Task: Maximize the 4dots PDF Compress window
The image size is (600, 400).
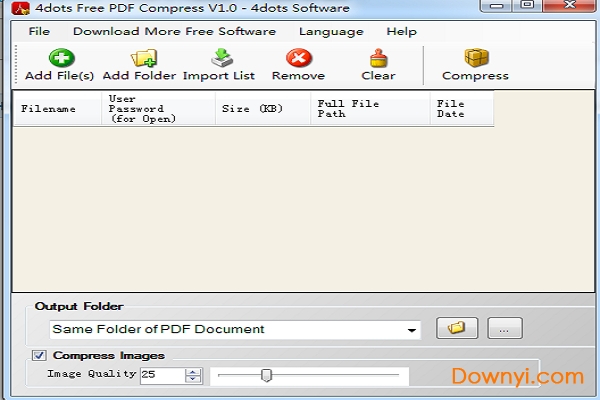Action: click(x=527, y=5)
